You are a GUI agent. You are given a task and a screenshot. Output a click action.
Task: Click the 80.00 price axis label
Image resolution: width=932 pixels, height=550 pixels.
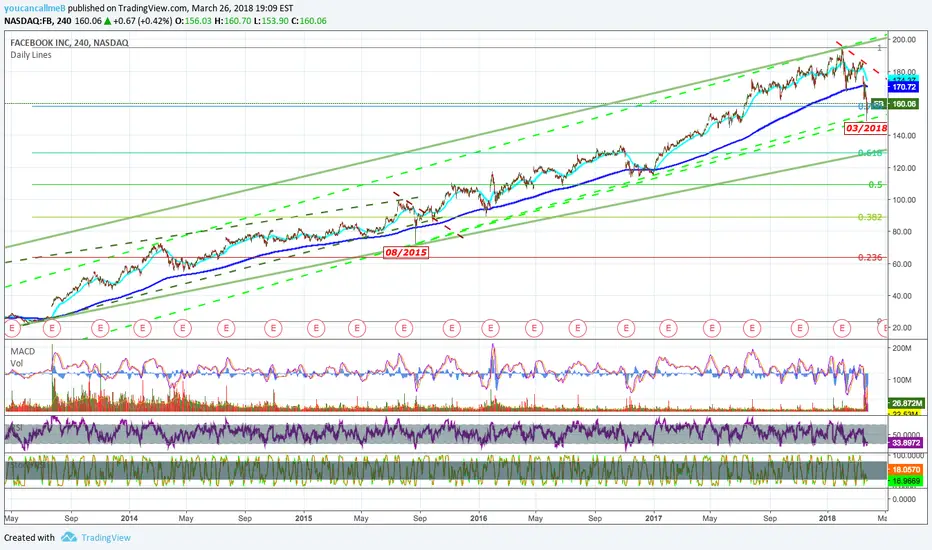pos(903,232)
